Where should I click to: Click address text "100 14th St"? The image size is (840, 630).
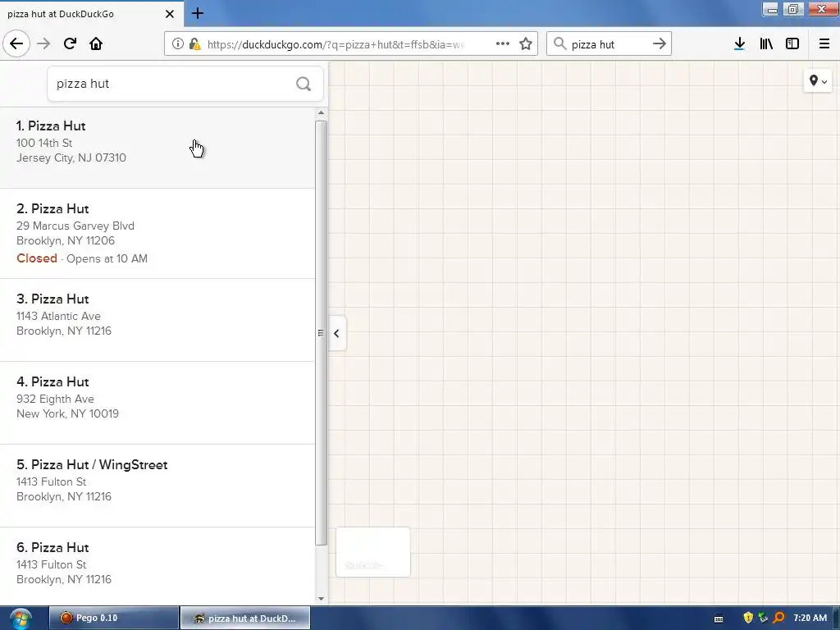(x=44, y=143)
